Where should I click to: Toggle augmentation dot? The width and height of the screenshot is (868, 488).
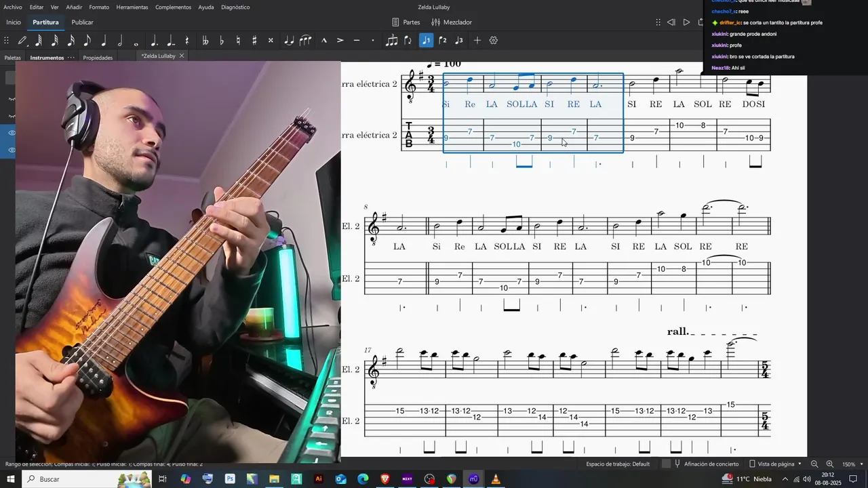154,41
